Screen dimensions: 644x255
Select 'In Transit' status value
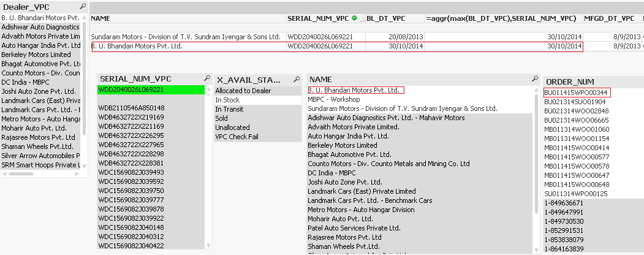(258, 109)
